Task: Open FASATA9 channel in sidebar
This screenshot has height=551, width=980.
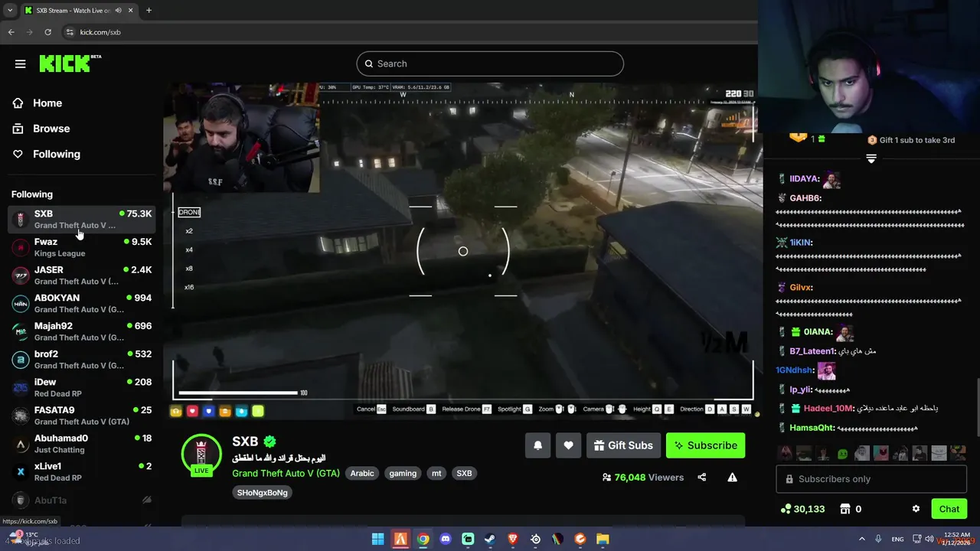Action: coord(82,416)
